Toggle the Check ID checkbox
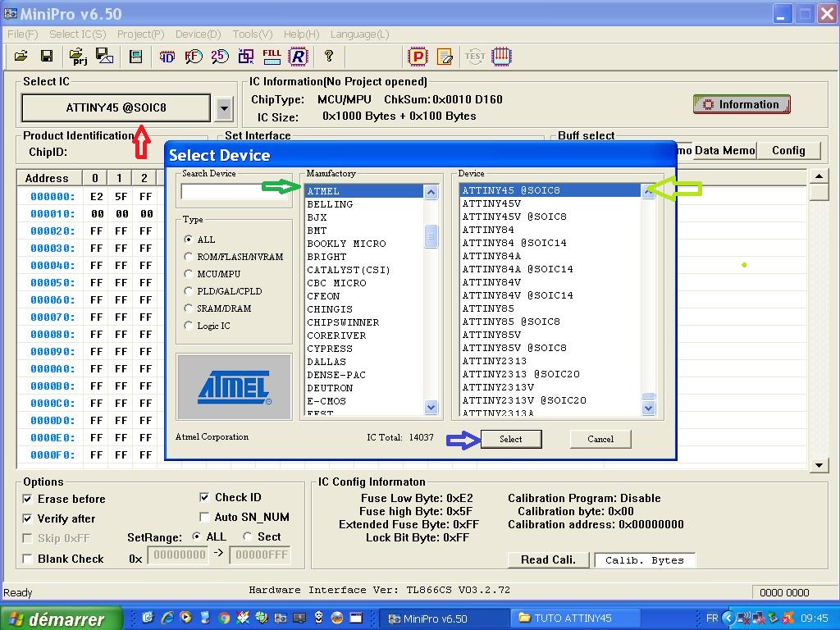The height and width of the screenshot is (630, 840). pos(204,497)
